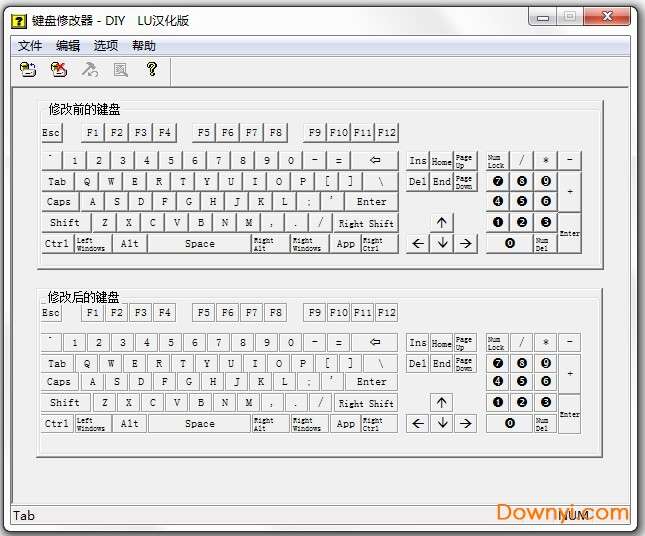
Task: Click the greyed-out undo arrow toolbar icon
Action: click(x=90, y=69)
